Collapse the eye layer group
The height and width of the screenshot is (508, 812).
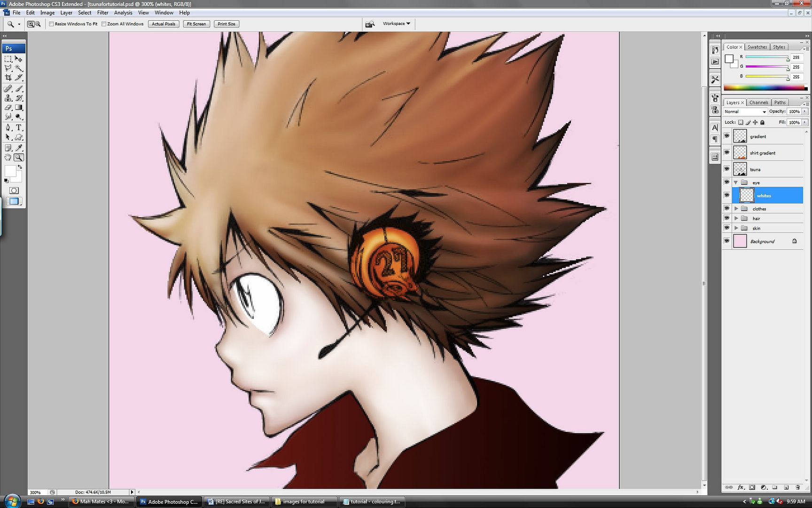point(736,183)
